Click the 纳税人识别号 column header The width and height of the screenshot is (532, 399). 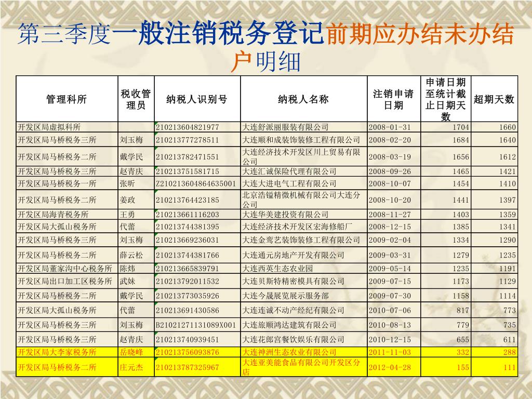pos(197,99)
